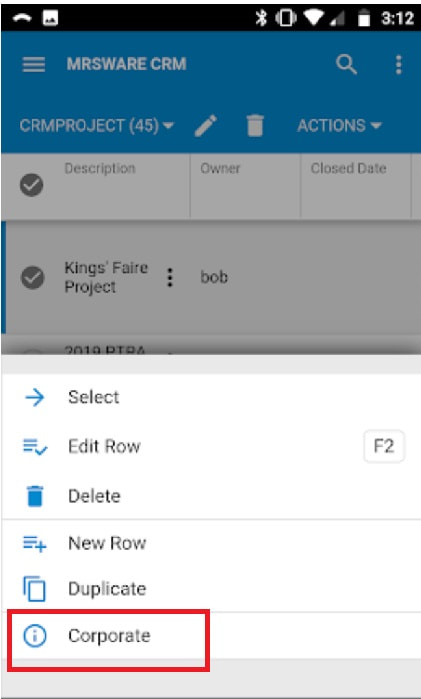This screenshot has height=699, width=421.
Task: Click the Owner column header
Action: (220, 169)
